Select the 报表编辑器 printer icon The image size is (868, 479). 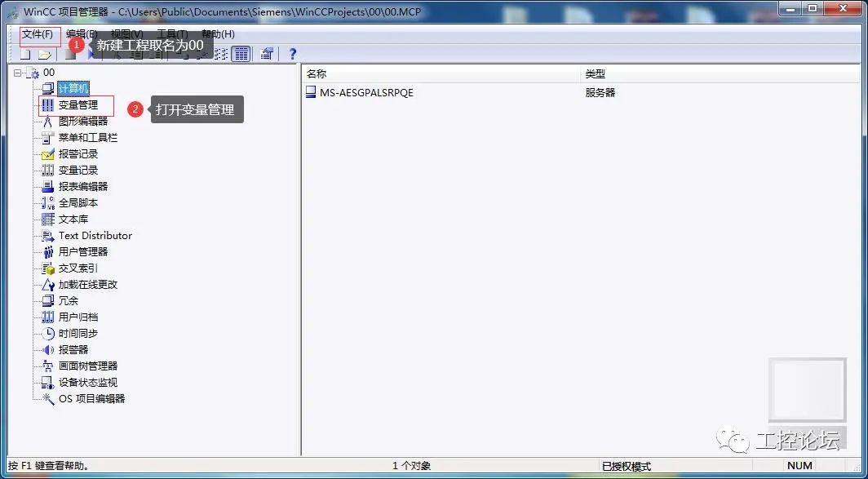[x=49, y=187]
